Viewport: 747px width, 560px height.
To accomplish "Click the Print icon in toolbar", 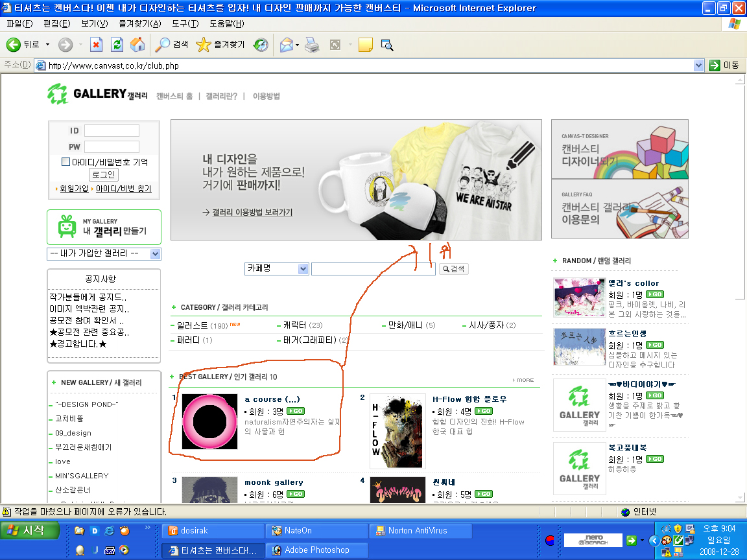I will coord(312,45).
